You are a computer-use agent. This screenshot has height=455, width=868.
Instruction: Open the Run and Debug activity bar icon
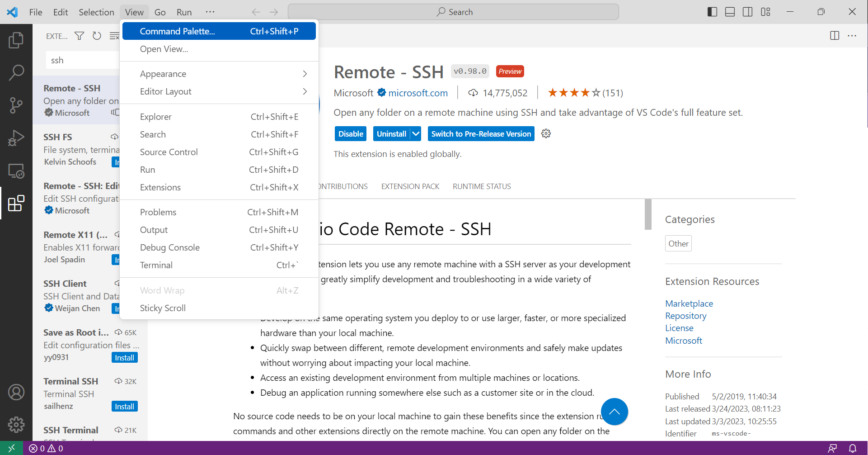16,138
